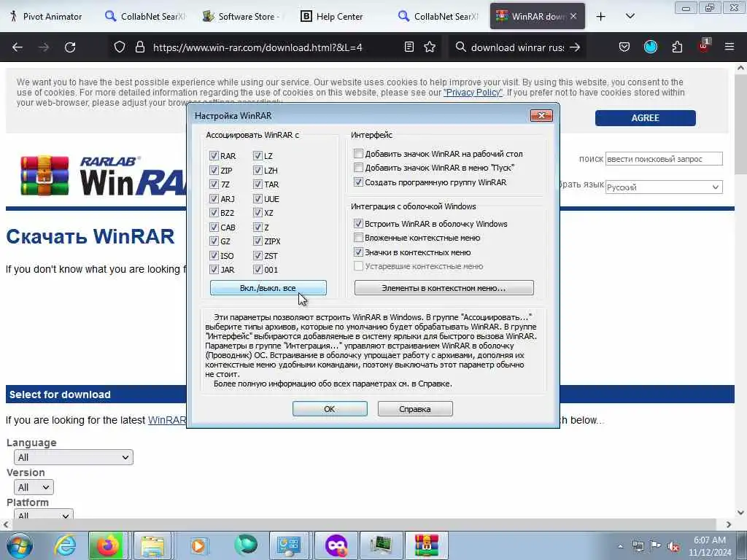Open the Firefox hamburger menu
Image resolution: width=747 pixels, height=560 pixels.
click(729, 47)
